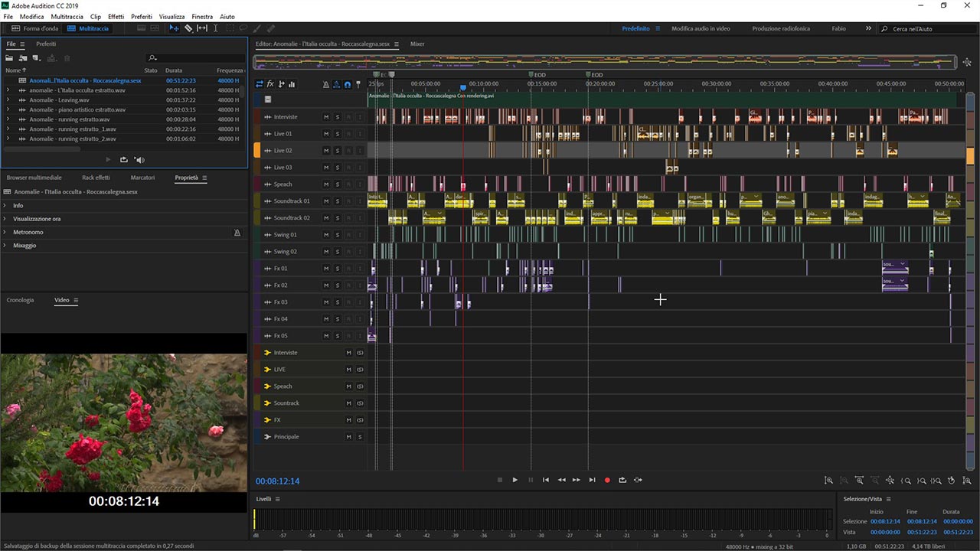Mute the Soundtrack 01 track
The image size is (980, 551).
coord(326,201)
